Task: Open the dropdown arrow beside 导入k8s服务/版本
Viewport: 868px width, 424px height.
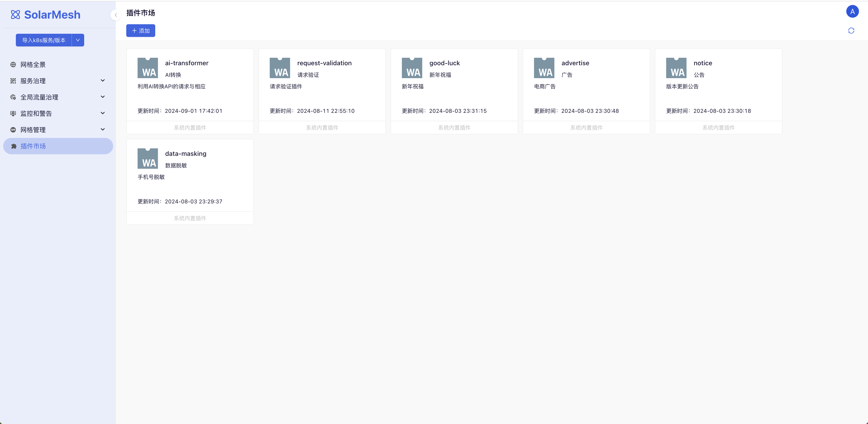Action: [78, 40]
